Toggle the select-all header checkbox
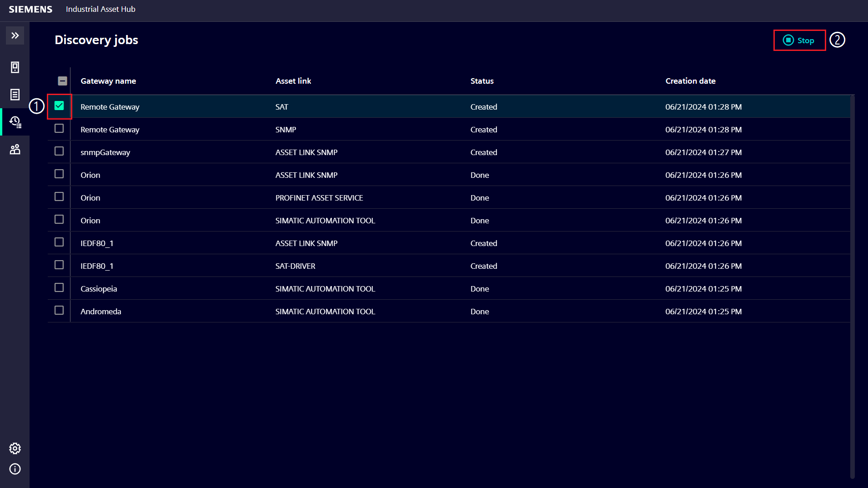This screenshot has height=488, width=868. pos(63,81)
